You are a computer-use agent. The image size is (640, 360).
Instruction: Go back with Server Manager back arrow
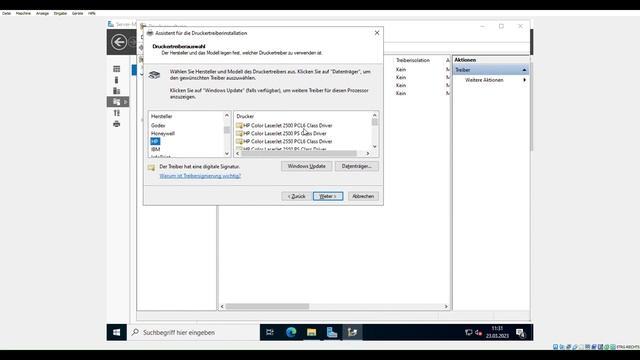(x=119, y=42)
